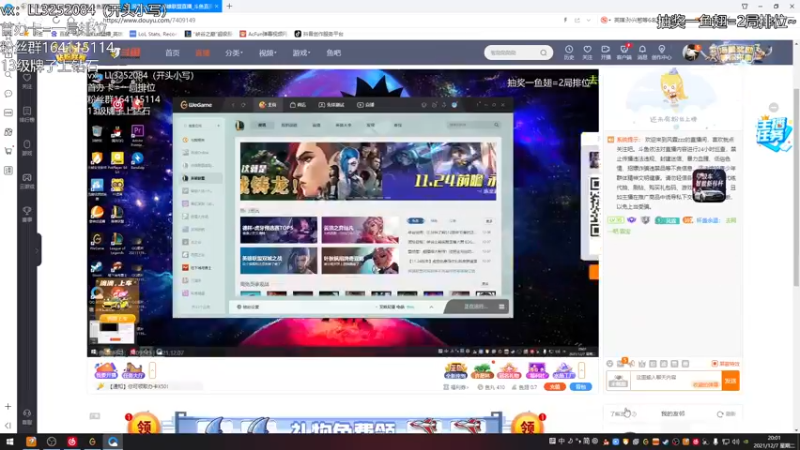800x450 pixels.
Task: Open the 福利券 coupon link below video
Action: coord(456,387)
